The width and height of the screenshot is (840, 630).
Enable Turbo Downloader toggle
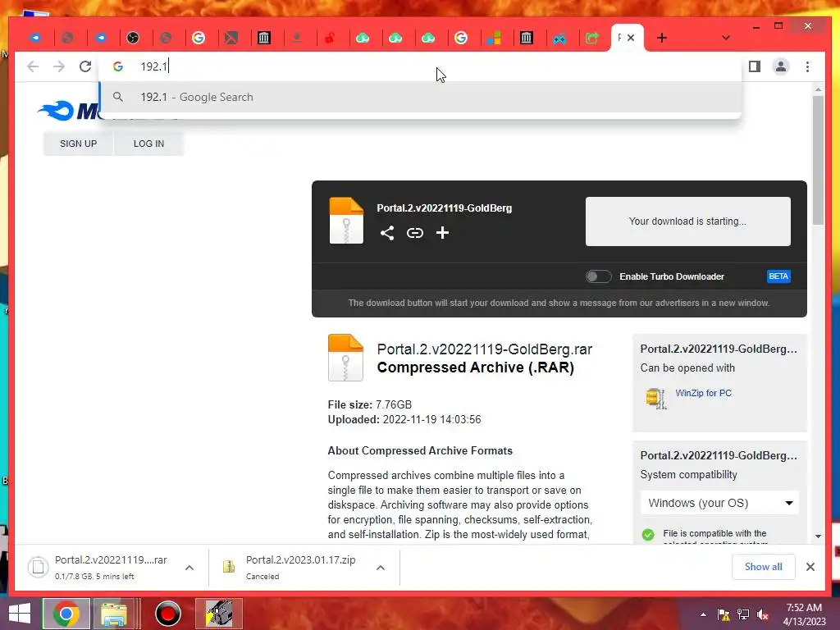598,276
